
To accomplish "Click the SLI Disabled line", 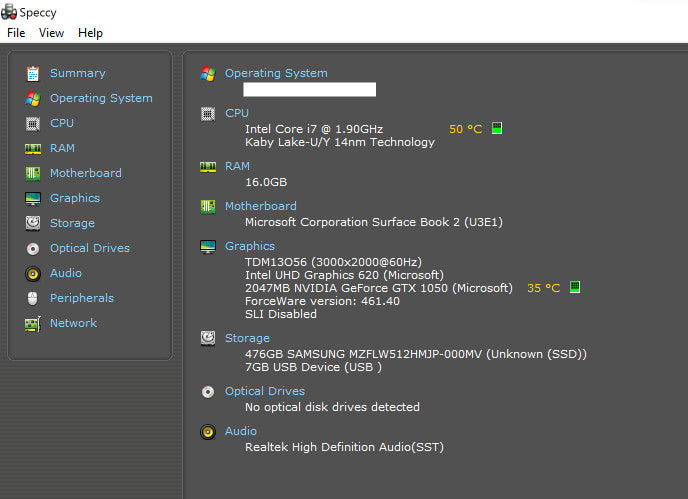I will tap(281, 314).
